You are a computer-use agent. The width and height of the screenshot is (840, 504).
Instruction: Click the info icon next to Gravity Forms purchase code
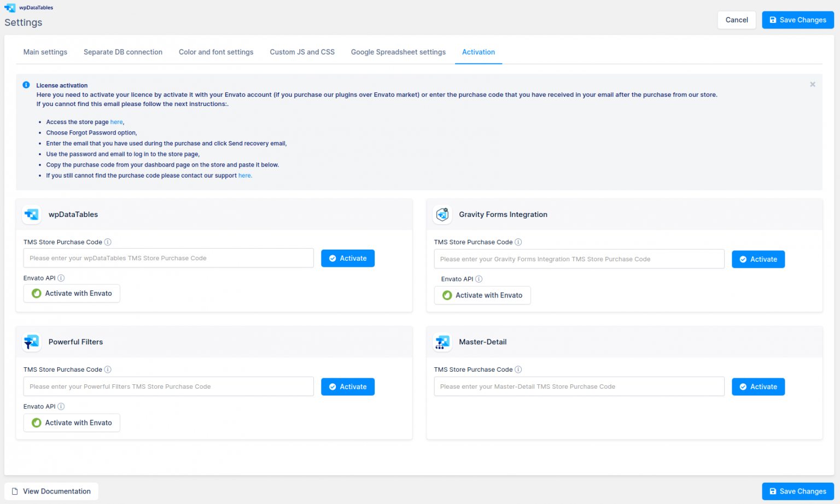[518, 242]
